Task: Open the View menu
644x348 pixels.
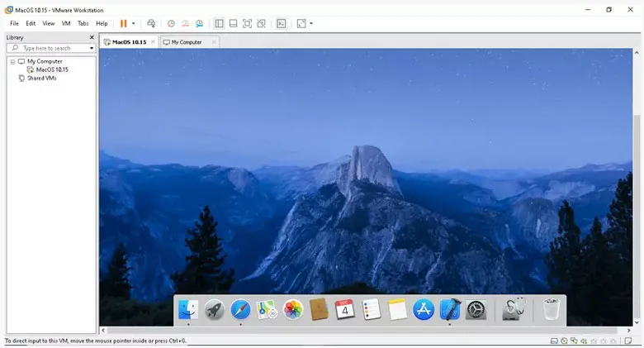Action: (49, 23)
